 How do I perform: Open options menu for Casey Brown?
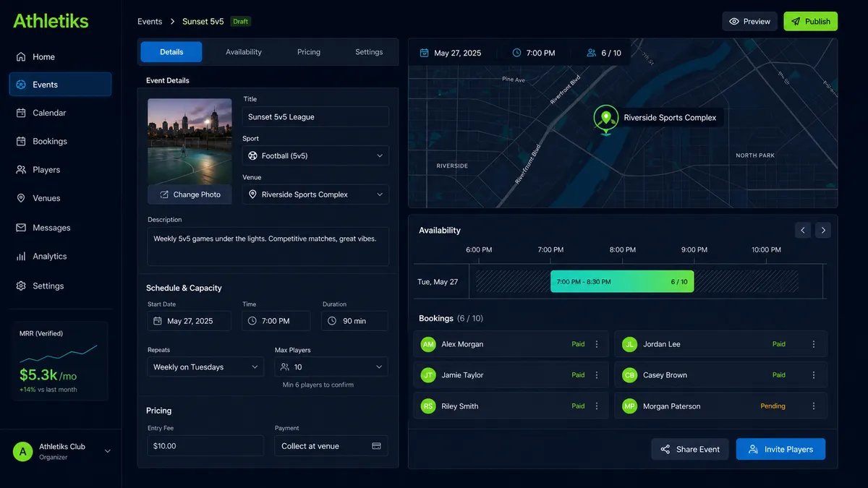click(x=814, y=375)
